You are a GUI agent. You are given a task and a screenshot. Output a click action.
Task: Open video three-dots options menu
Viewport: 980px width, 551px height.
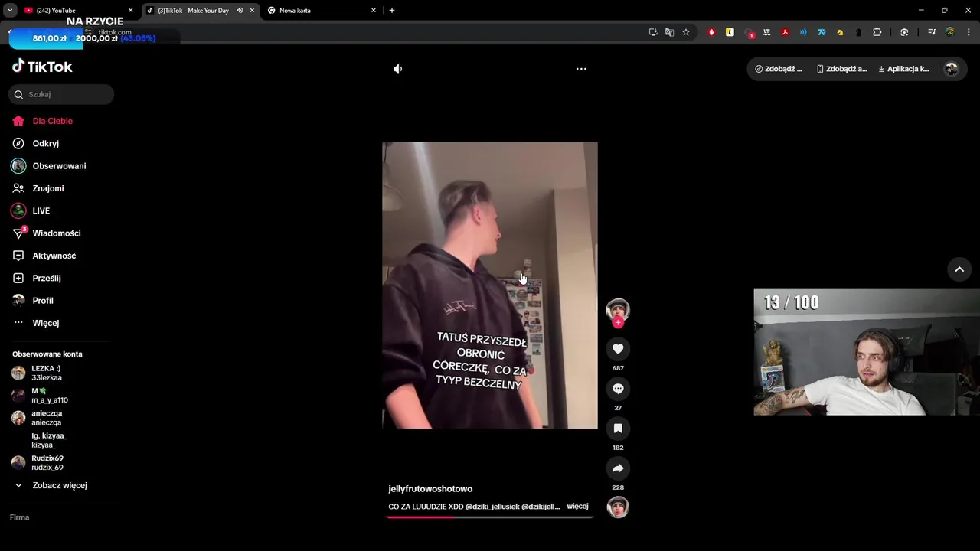coord(581,69)
